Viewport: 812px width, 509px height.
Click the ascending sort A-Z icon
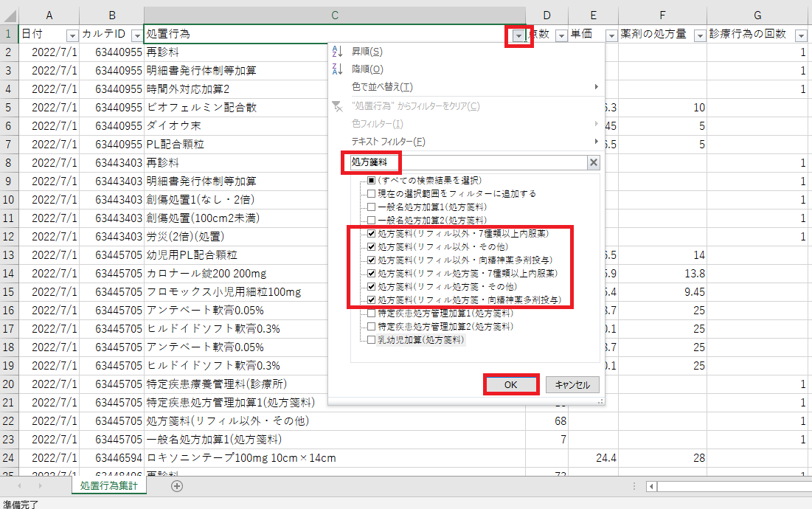(337, 51)
